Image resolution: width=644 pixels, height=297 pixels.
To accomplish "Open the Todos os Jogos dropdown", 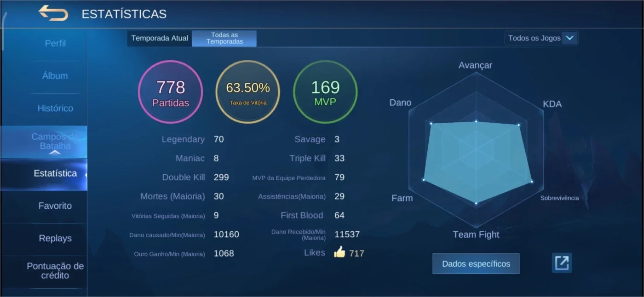I will (541, 38).
